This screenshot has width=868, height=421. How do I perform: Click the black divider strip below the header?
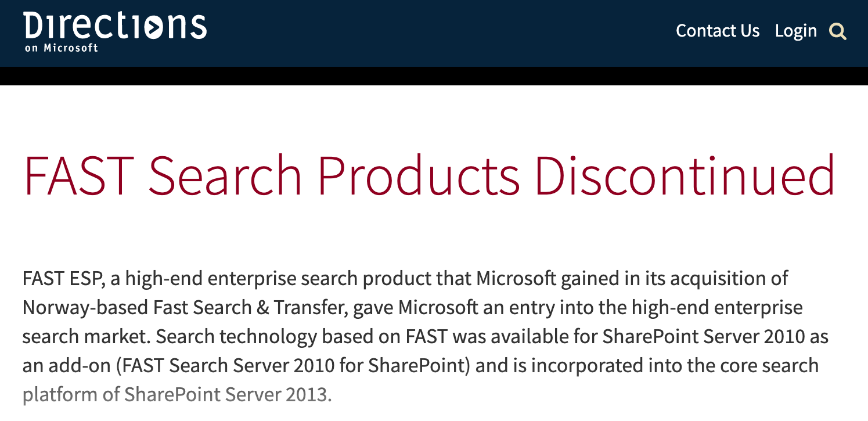point(406,77)
